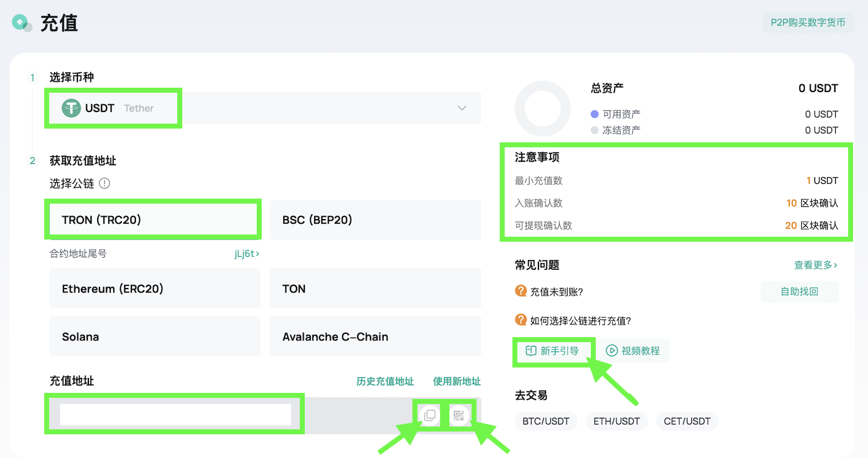
Task: Click the 总资产 0 USDT amount
Action: point(818,88)
